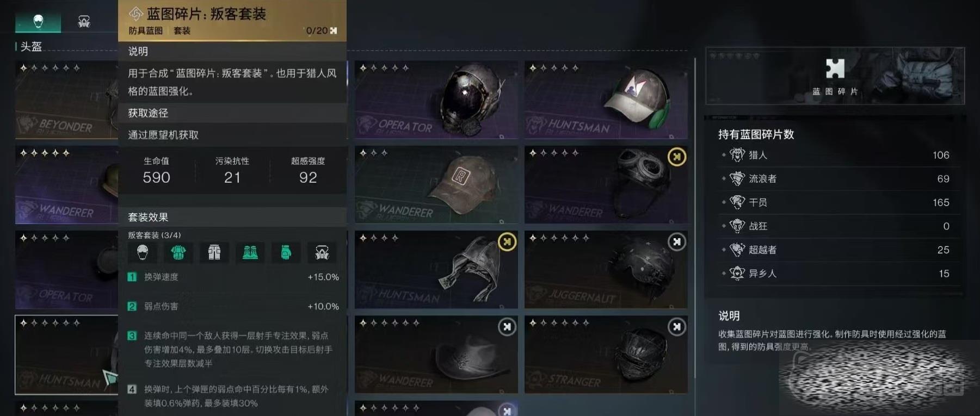This screenshot has width=980, height=416.
Task: Click the green gloves set piece icon
Action: [x=286, y=252]
